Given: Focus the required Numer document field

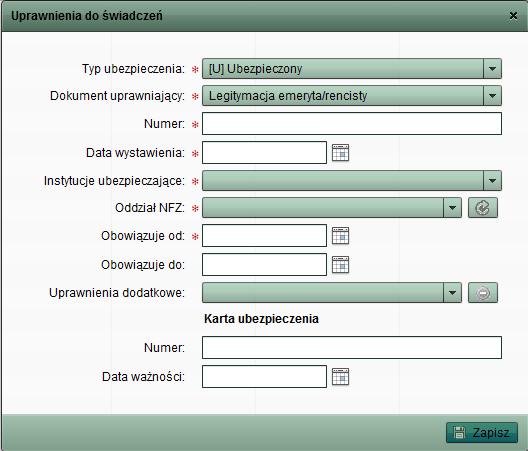Looking at the screenshot, I should click(352, 124).
